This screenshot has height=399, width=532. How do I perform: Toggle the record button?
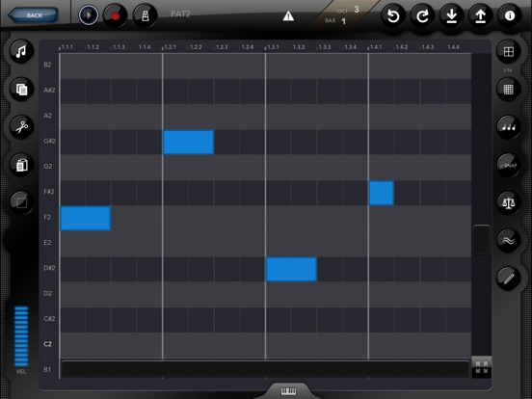click(115, 15)
